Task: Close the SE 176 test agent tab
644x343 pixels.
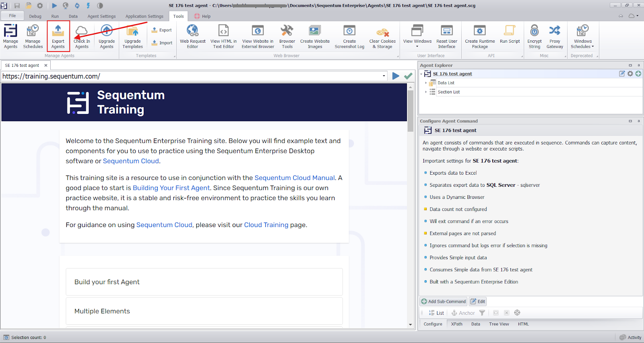Action: [x=46, y=65]
